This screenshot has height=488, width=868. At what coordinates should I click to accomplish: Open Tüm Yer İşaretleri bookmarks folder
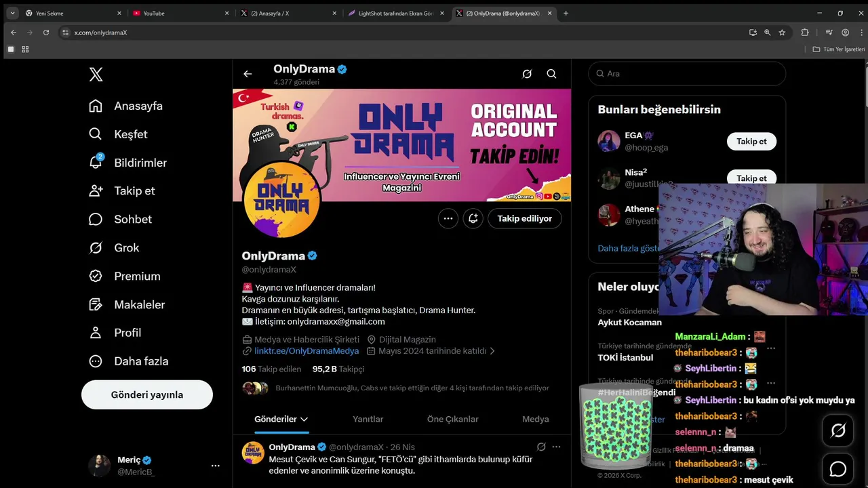[839, 49]
